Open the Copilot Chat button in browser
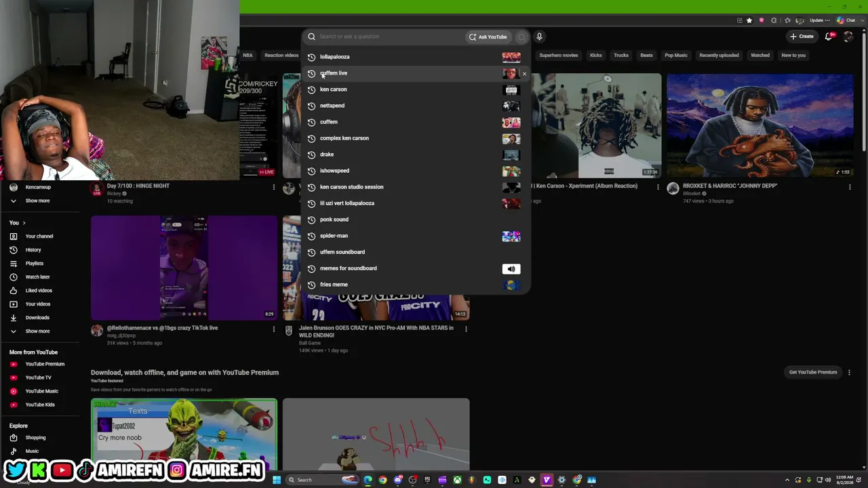This screenshot has width=868, height=488. 846,20
